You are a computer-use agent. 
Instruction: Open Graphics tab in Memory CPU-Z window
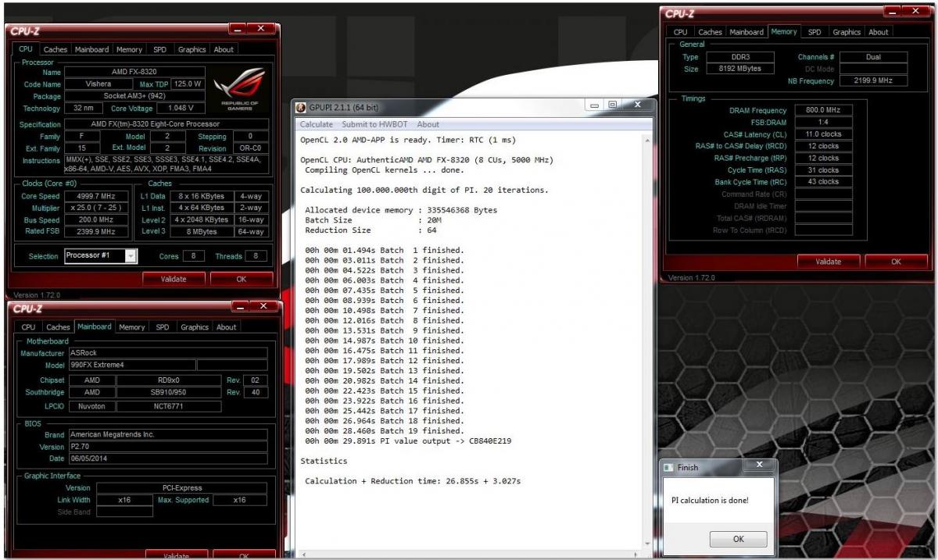pos(847,32)
